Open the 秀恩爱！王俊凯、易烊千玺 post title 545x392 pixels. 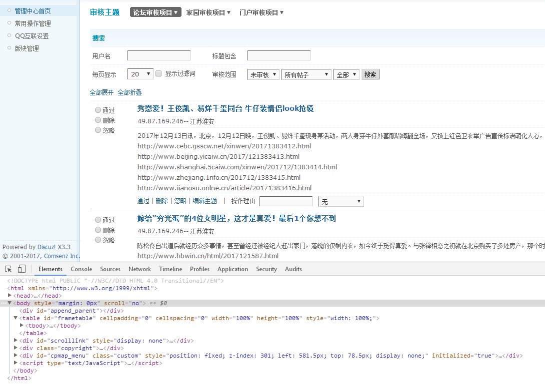pos(225,108)
